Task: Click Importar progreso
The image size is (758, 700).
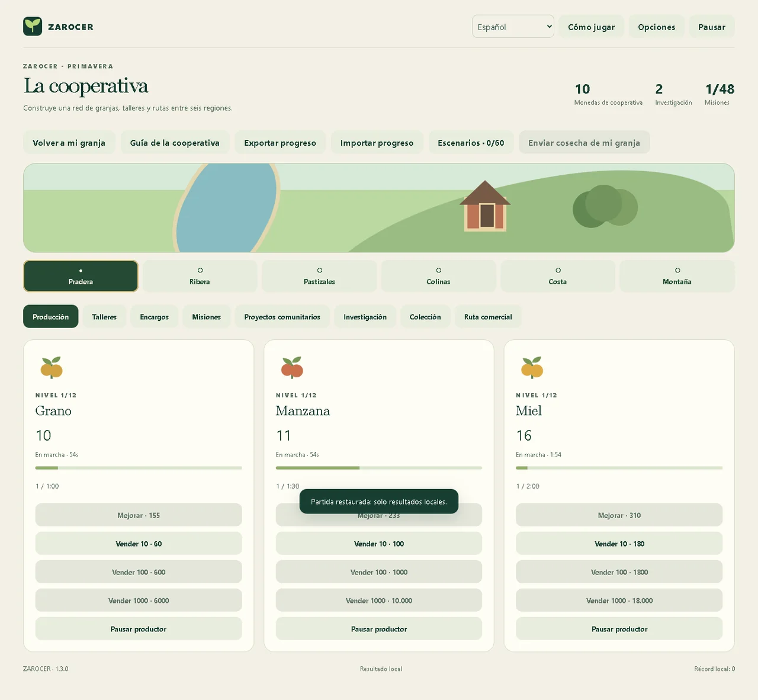Action: pos(377,143)
